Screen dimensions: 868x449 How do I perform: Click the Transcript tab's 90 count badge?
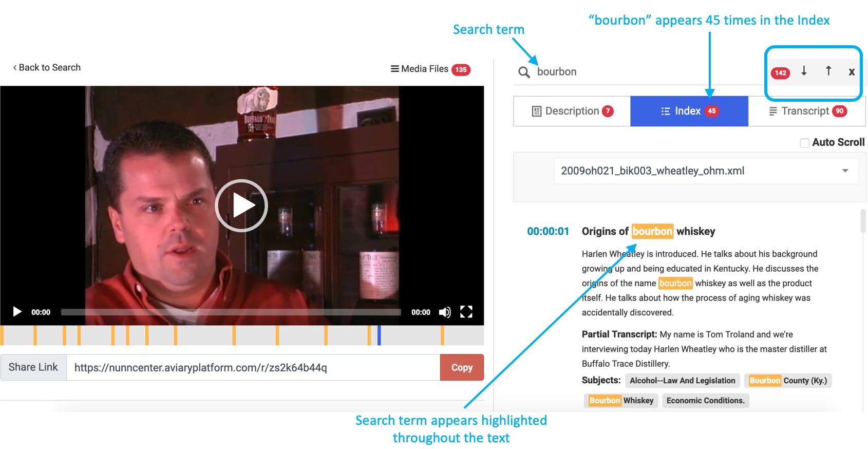(840, 111)
